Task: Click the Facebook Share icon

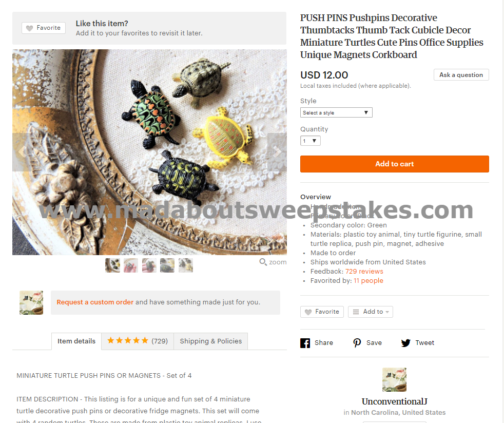Action: click(305, 343)
